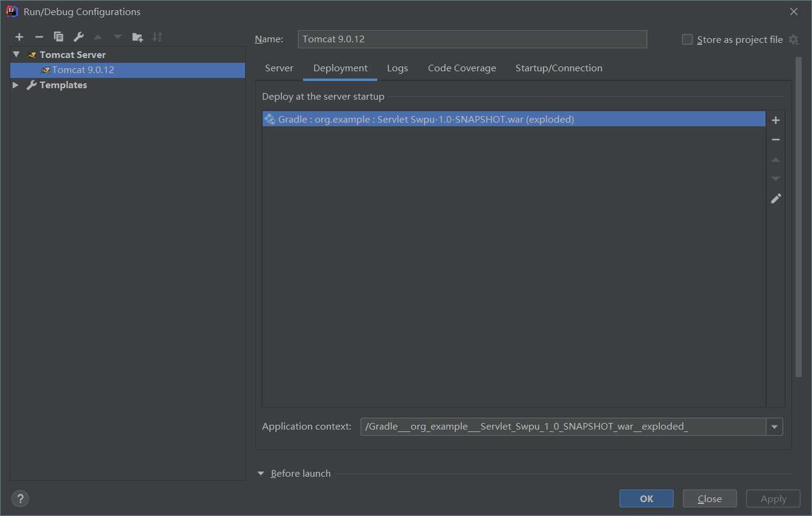Go to the Code Coverage tab
Viewport: 812px width, 516px height.
(x=462, y=68)
